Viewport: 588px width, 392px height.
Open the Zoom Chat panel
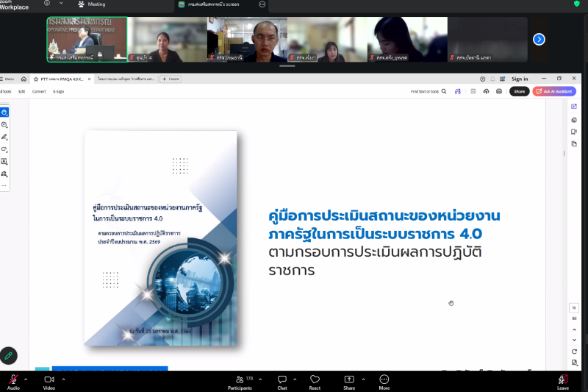click(x=282, y=382)
